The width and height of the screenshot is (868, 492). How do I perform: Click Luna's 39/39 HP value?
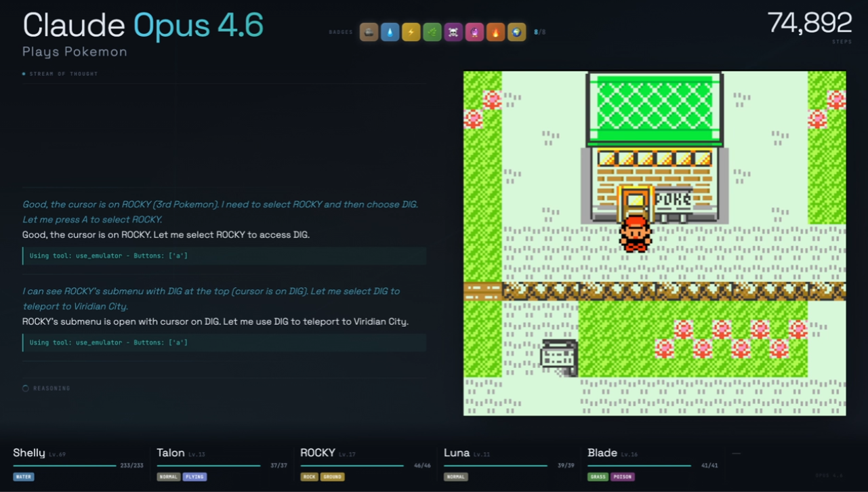pos(566,466)
